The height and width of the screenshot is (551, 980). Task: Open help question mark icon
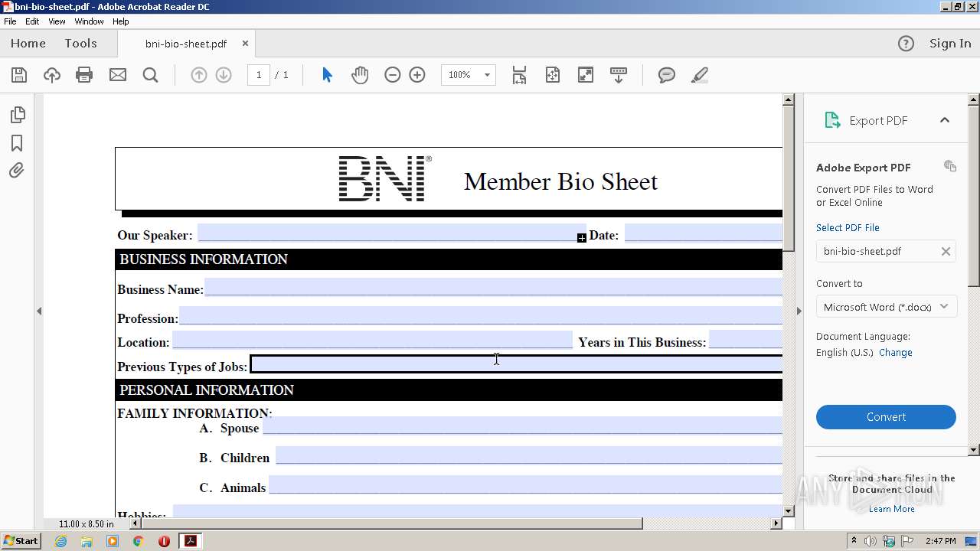click(906, 44)
